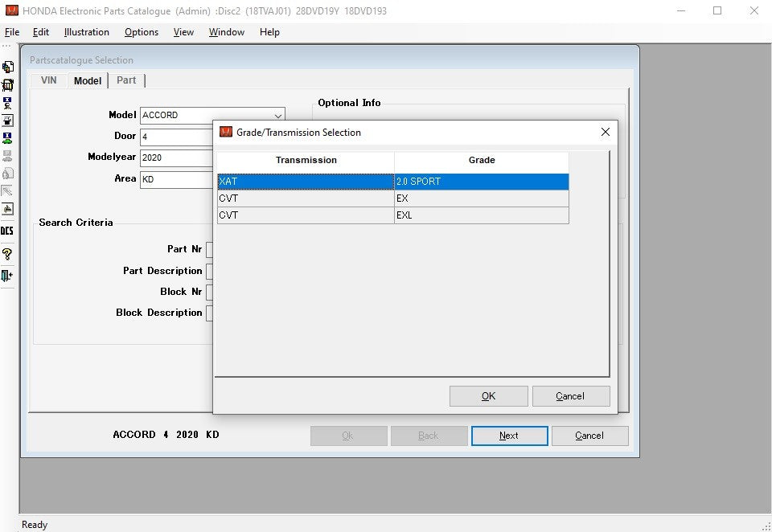Screen dimensions: 772x532
Task: Click the top documents icon in sidebar
Action: [x=7, y=67]
